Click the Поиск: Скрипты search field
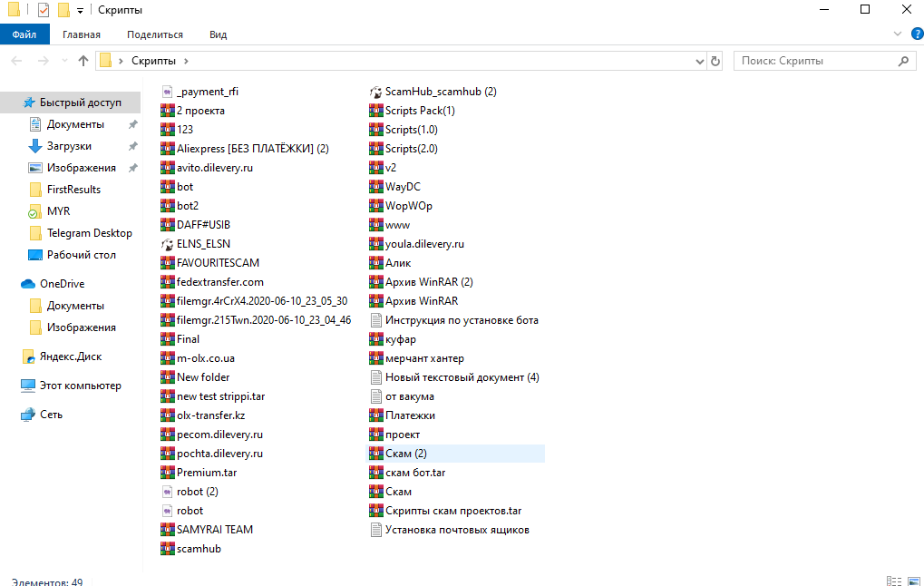Image resolution: width=924 pixels, height=586 pixels. [816, 61]
